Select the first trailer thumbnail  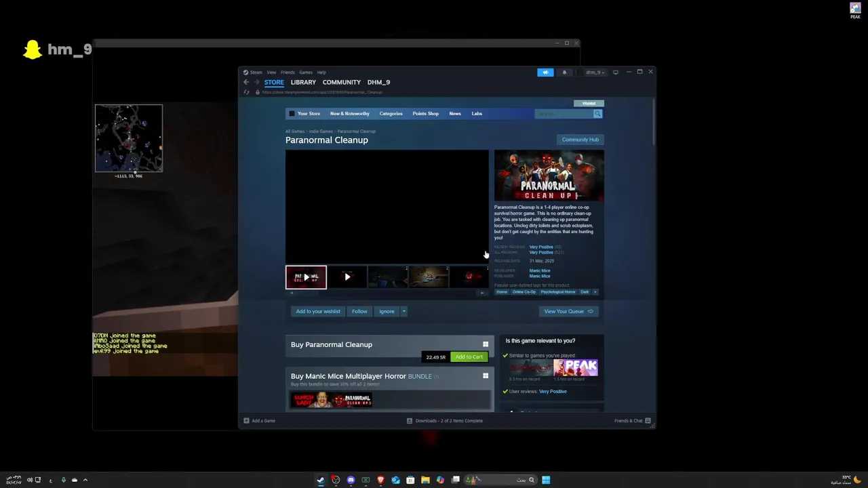click(306, 277)
